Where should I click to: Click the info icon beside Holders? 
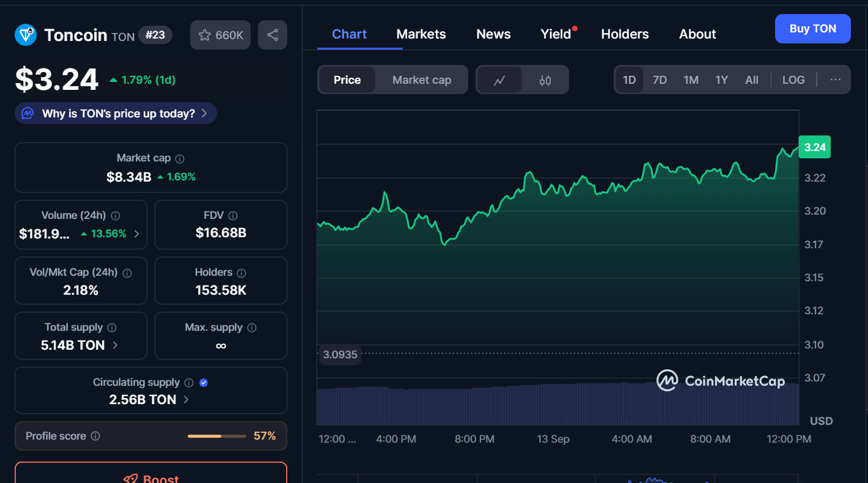pos(241,273)
